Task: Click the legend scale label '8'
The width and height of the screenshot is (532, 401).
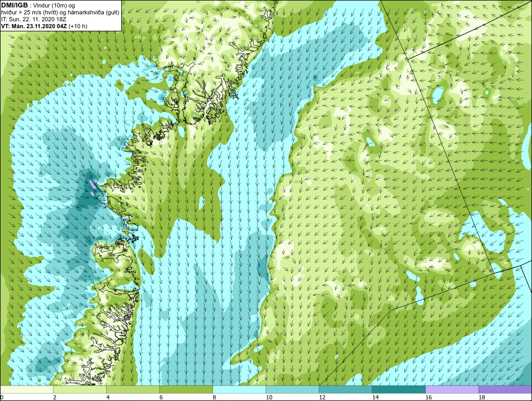Action: [214, 397]
